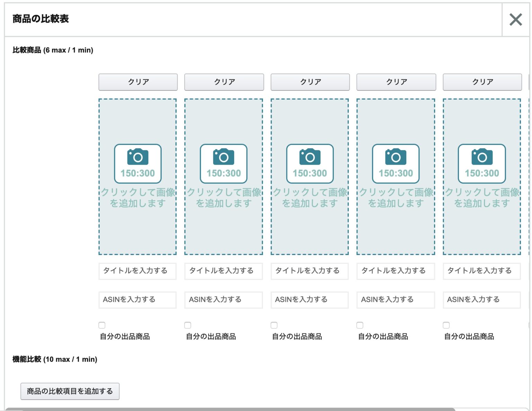Toggle 自分の出品商品 checkbox in second column
The height and width of the screenshot is (411, 532).
pyautogui.click(x=188, y=325)
